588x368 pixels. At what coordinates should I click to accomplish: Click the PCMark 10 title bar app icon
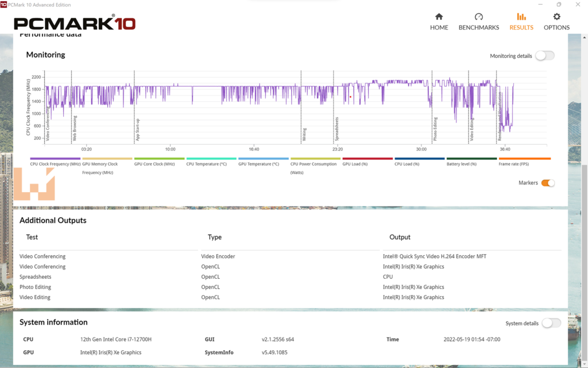(x=4, y=5)
